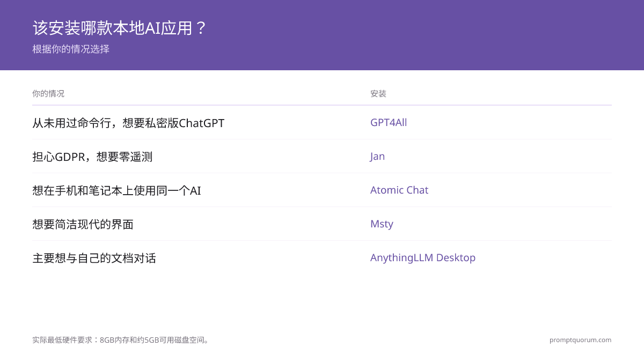Open the Atomic Chat link
Image resolution: width=644 pixels, height=362 pixels.
(399, 190)
